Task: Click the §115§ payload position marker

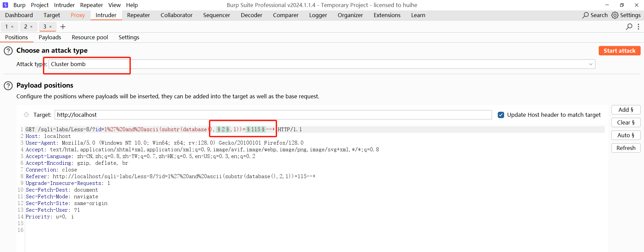Action: point(256,130)
